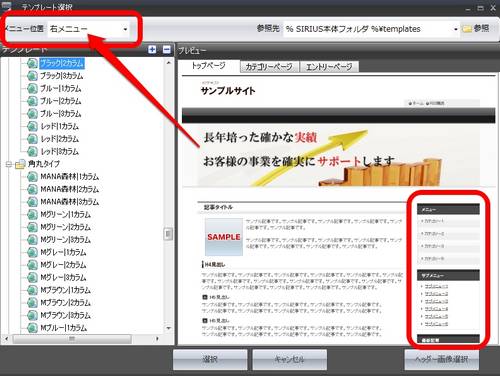The height and width of the screenshot is (376, 500).
Task: Switch to the カテゴリーページ preview tab
Action: 269,67
